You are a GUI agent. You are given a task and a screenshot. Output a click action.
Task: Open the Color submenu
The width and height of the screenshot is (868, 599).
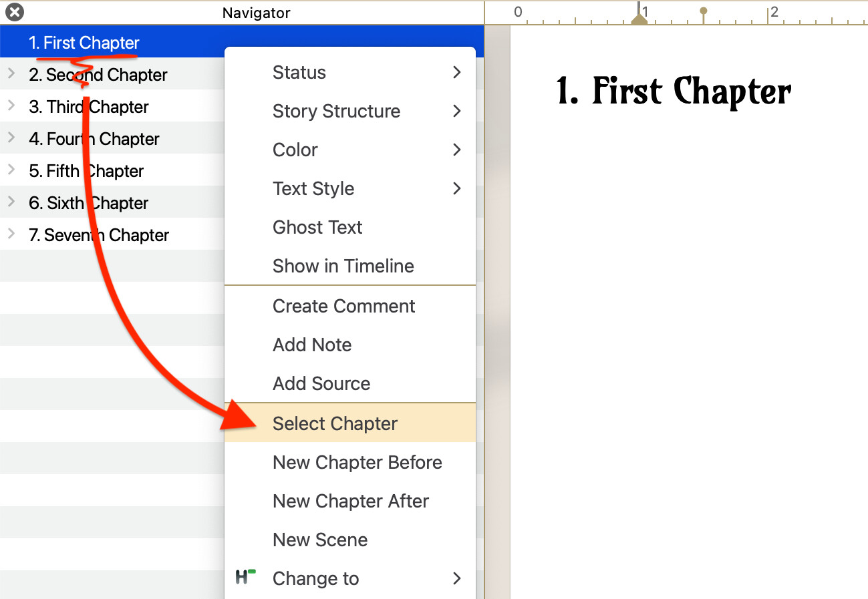[x=349, y=150]
